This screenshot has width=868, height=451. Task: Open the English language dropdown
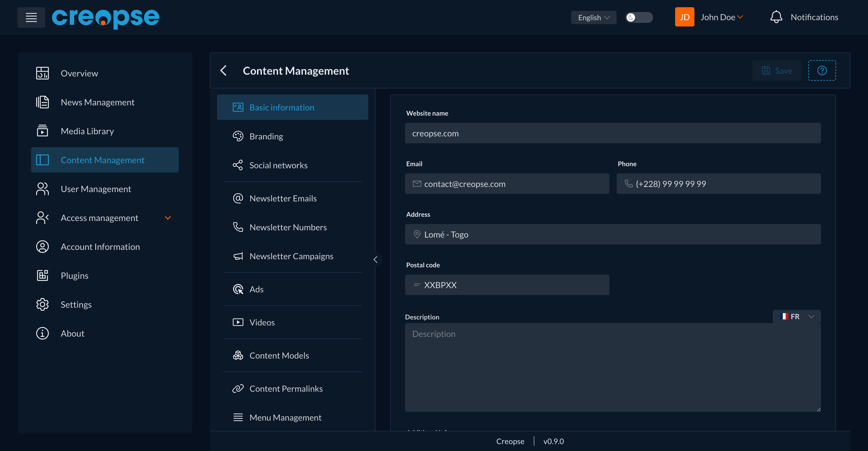point(593,17)
